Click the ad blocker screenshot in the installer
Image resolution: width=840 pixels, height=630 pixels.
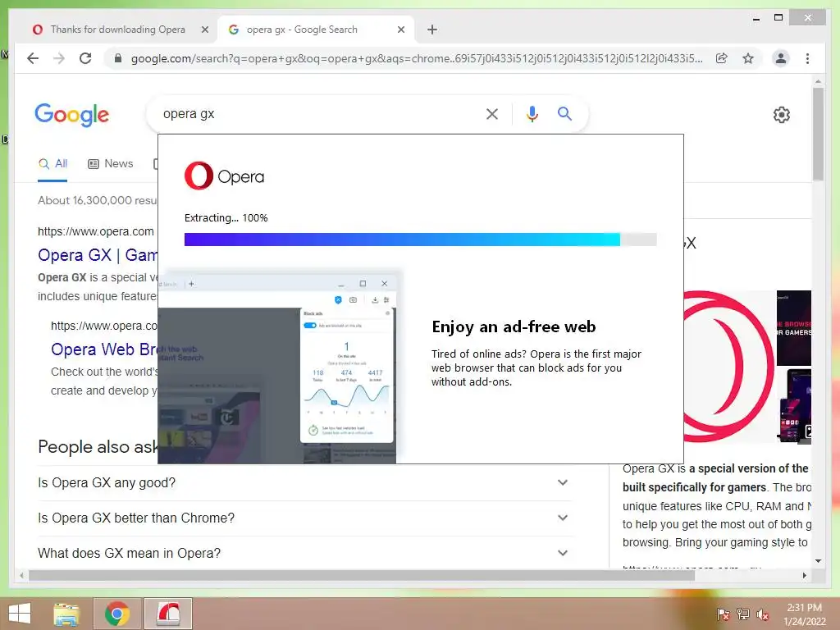point(277,370)
